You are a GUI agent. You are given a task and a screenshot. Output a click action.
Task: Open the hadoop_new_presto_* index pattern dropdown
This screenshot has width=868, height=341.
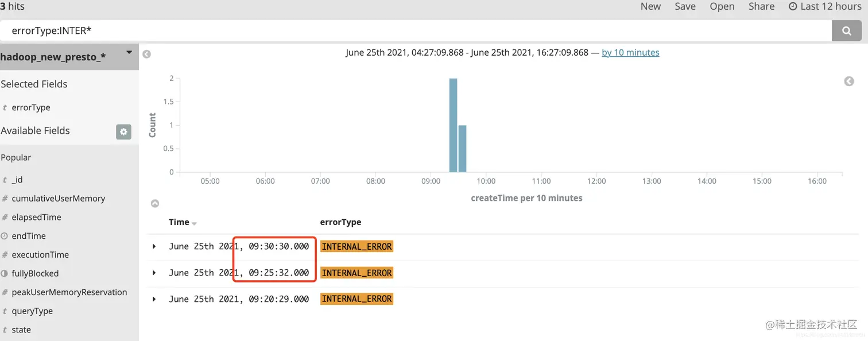[x=129, y=52]
